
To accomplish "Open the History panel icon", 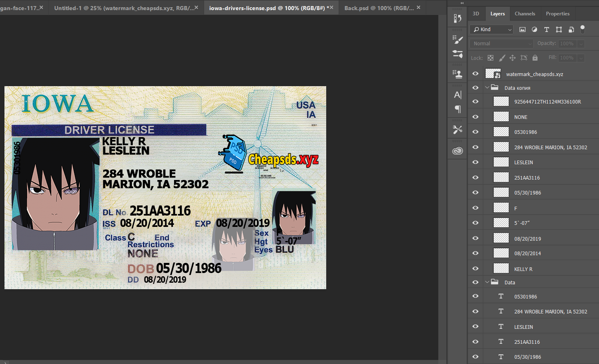I will pyautogui.click(x=457, y=19).
